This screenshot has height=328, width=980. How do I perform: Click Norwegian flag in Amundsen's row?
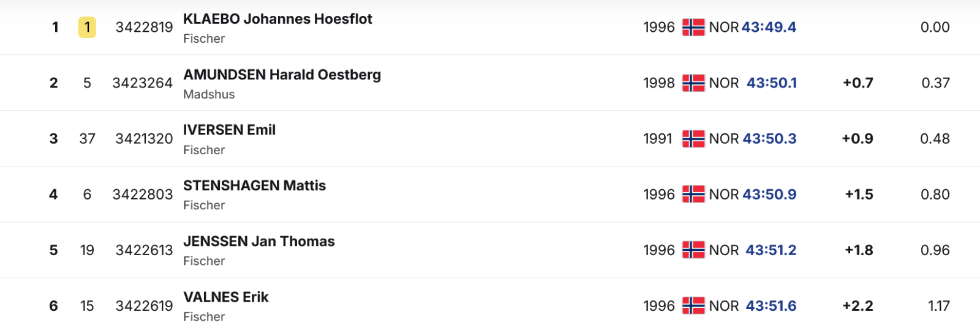click(693, 83)
